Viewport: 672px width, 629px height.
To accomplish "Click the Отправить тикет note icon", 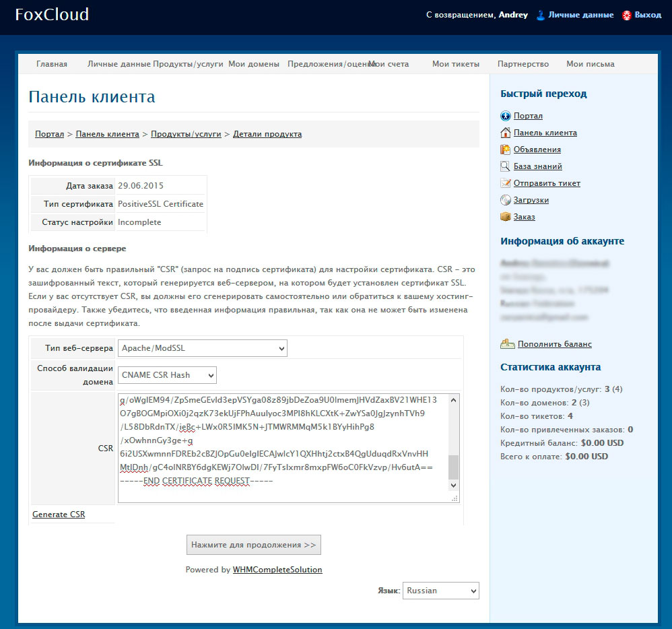I will point(505,183).
